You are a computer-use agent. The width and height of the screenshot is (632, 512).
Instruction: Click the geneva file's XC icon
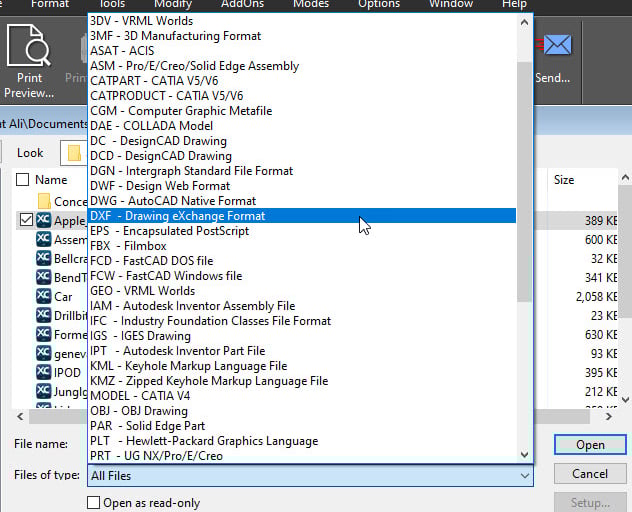tap(44, 353)
